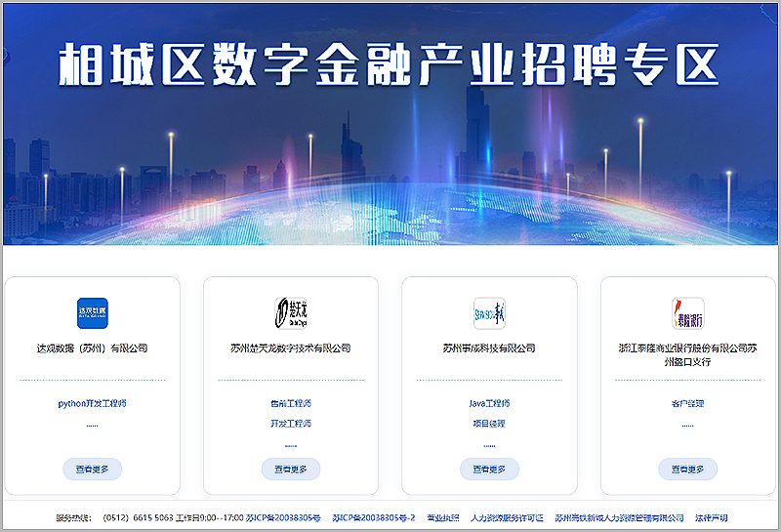This screenshot has width=781, height=532.
Task: Click the 相城区数字金融产业招聘专区 banner title
Action: tap(389, 63)
